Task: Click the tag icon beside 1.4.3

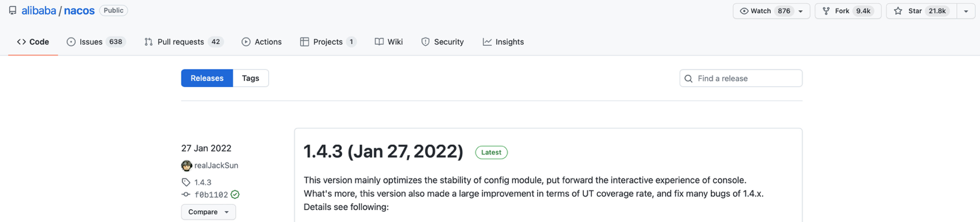Action: (x=186, y=182)
